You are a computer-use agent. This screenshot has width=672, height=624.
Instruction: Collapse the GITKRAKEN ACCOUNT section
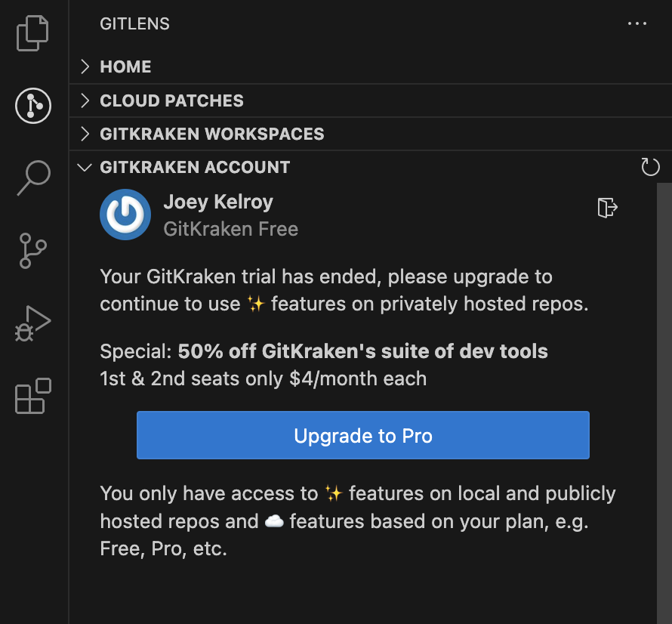point(195,167)
